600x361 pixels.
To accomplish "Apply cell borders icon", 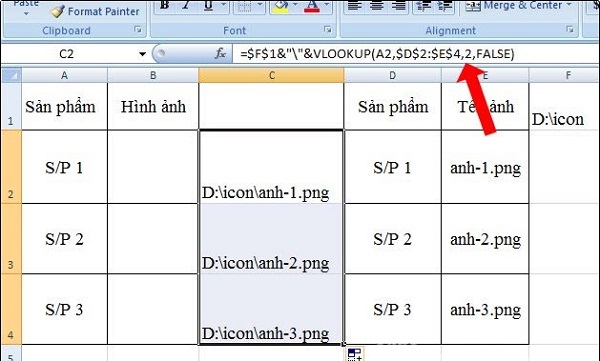I will 245,5.
